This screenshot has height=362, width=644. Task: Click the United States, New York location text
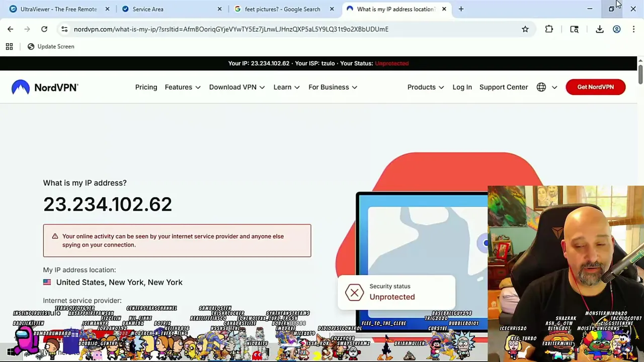[119, 283]
